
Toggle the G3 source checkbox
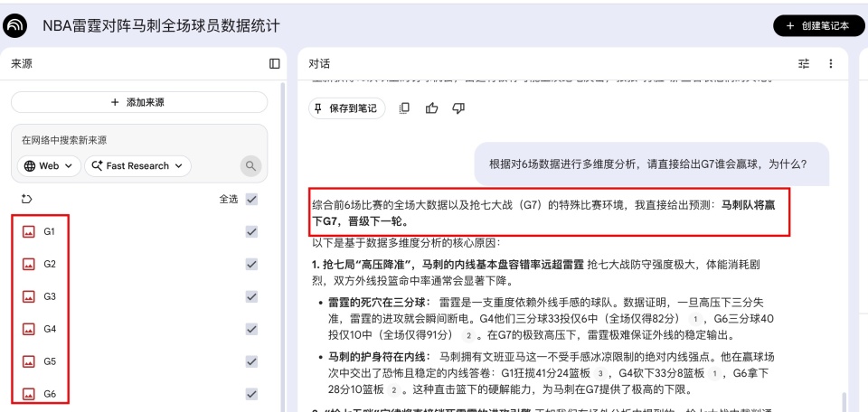[252, 297]
